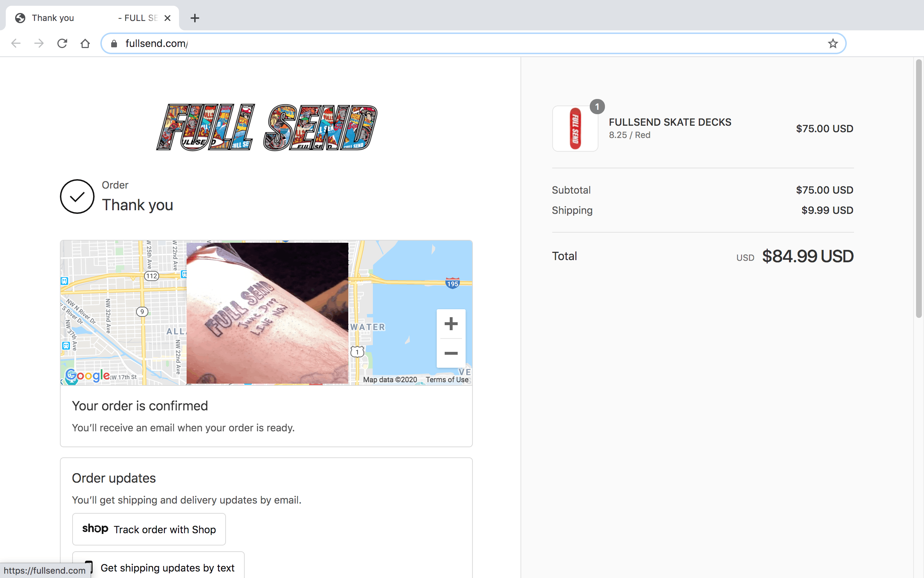Select the Thank you - FULL SEND tab
This screenshot has height=578, width=924.
92,18
